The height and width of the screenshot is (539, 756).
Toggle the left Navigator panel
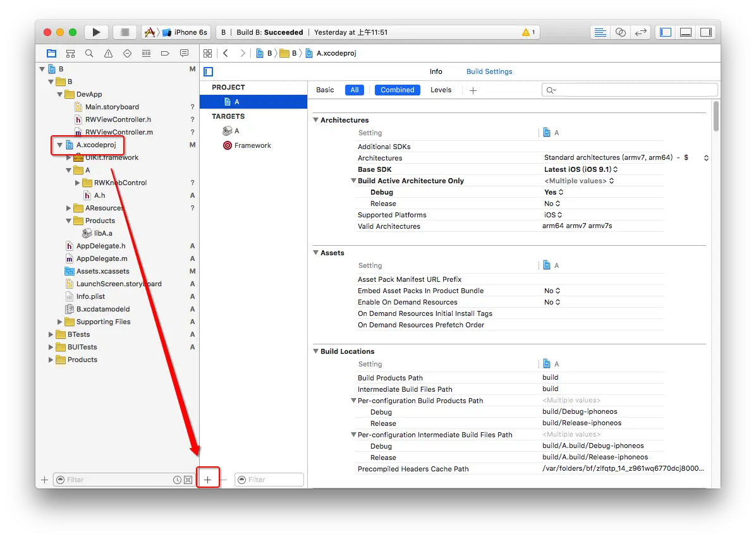click(x=666, y=32)
